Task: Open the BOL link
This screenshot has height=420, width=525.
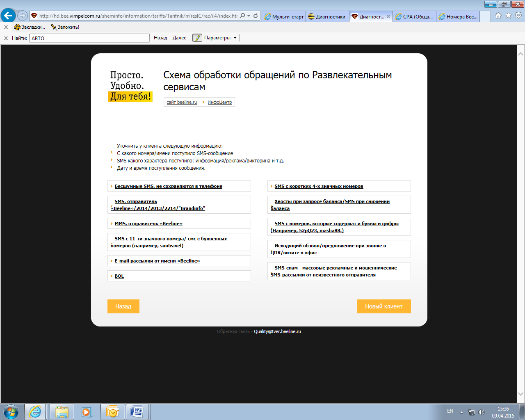Action: coord(119,276)
